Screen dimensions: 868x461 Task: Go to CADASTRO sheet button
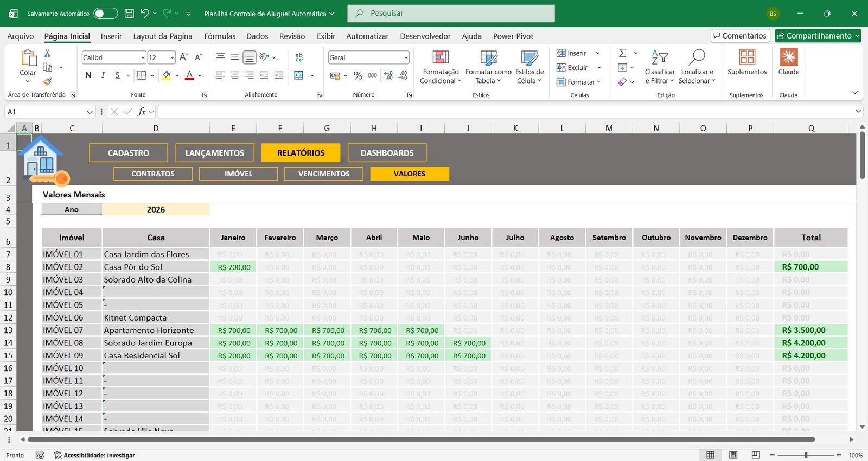129,153
